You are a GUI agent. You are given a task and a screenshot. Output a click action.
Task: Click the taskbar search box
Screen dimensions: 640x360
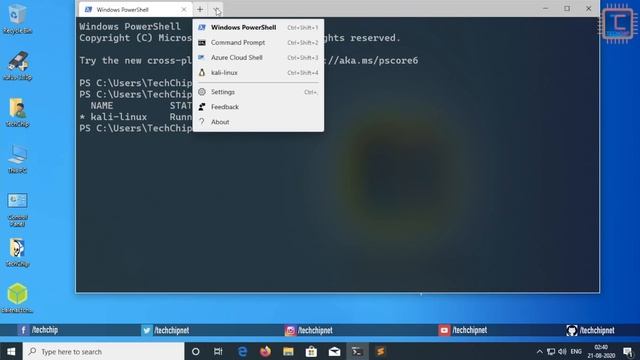(104, 351)
